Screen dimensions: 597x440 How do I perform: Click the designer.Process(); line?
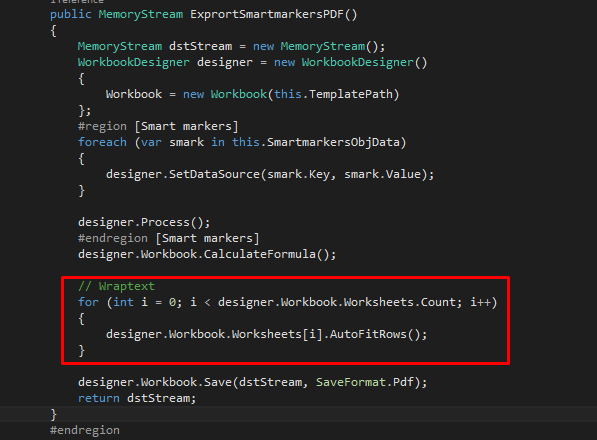pos(144,222)
